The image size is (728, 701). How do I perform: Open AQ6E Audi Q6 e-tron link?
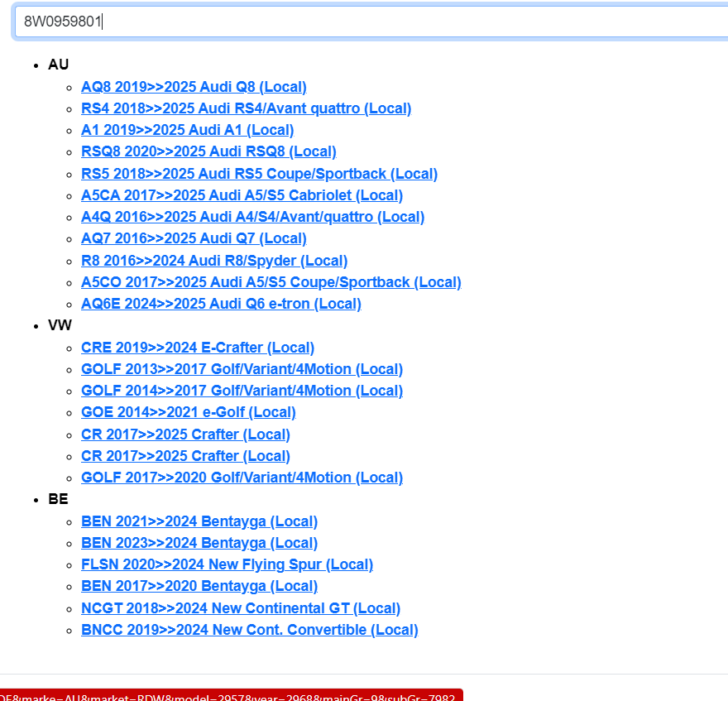pyautogui.click(x=221, y=304)
